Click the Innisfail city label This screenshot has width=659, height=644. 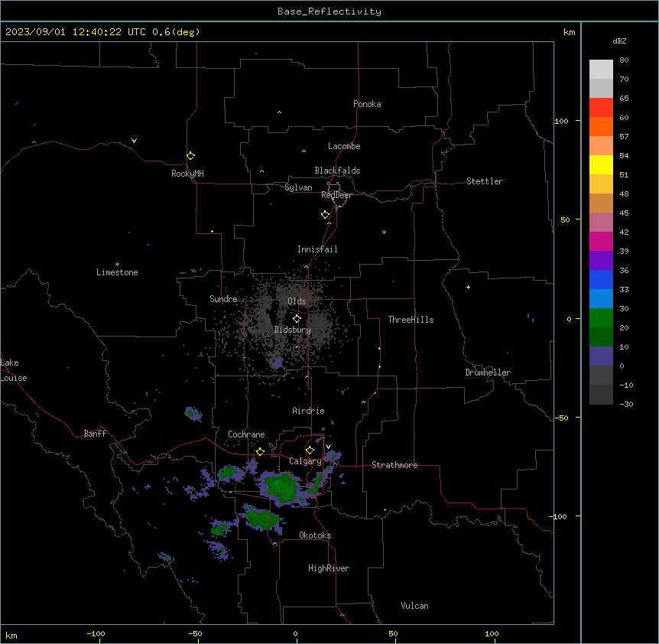(x=317, y=249)
